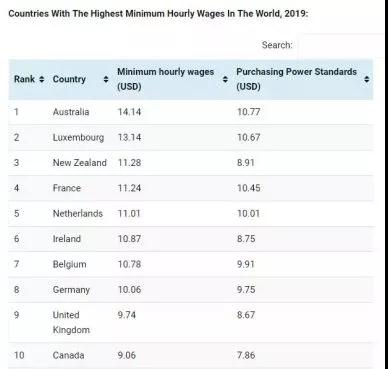Click the Belgium country cell

pyautogui.click(x=69, y=264)
